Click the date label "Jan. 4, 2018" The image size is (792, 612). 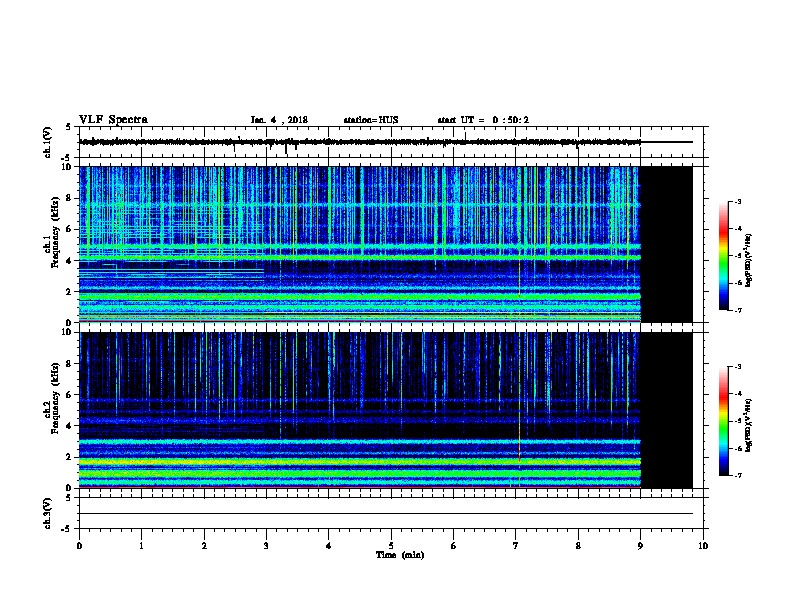tap(279, 120)
